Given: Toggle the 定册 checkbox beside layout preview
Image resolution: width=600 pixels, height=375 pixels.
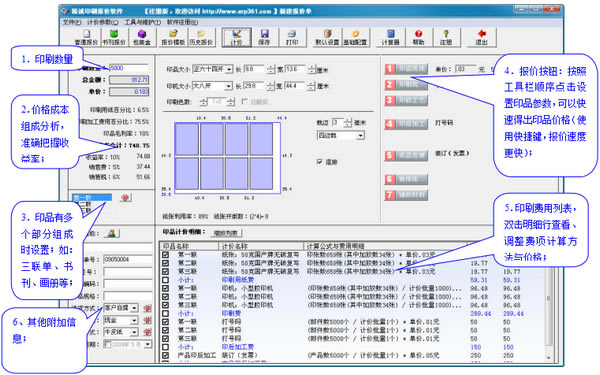Looking at the screenshot, I should pyautogui.click(x=320, y=162).
